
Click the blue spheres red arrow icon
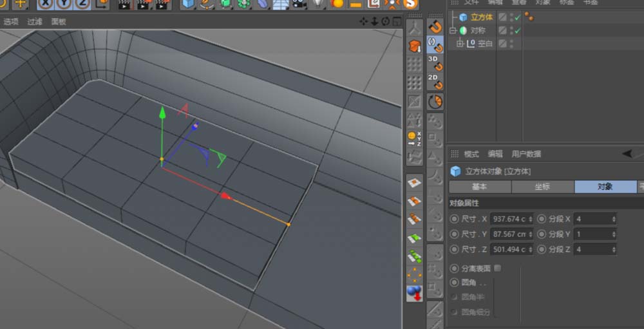click(x=415, y=293)
